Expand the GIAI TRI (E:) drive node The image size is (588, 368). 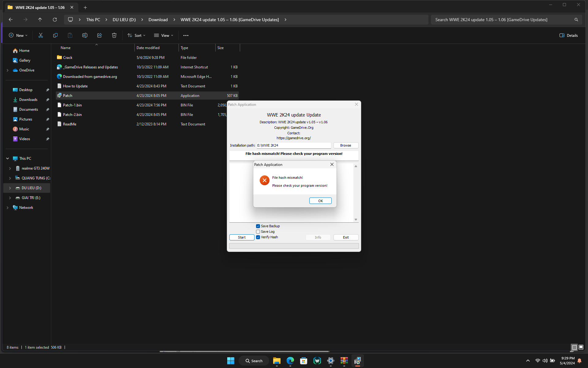[x=10, y=198]
